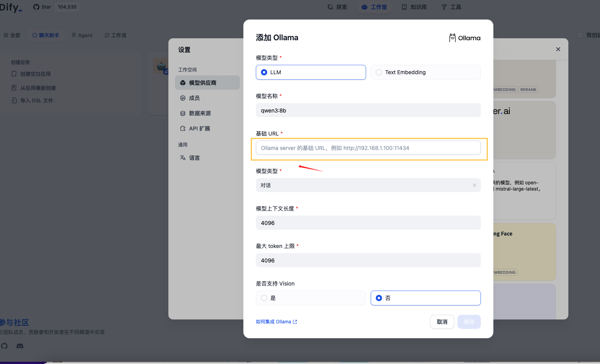Click the 取消 button
Viewport: 600px width, 364px height.
pyautogui.click(x=442, y=322)
